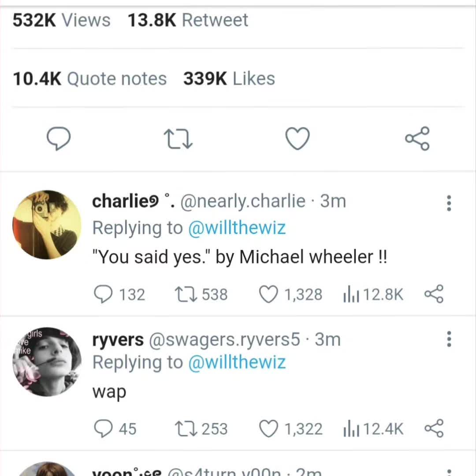Open three-dot menu on ryvers' reply
The image size is (476, 476).
449,339
